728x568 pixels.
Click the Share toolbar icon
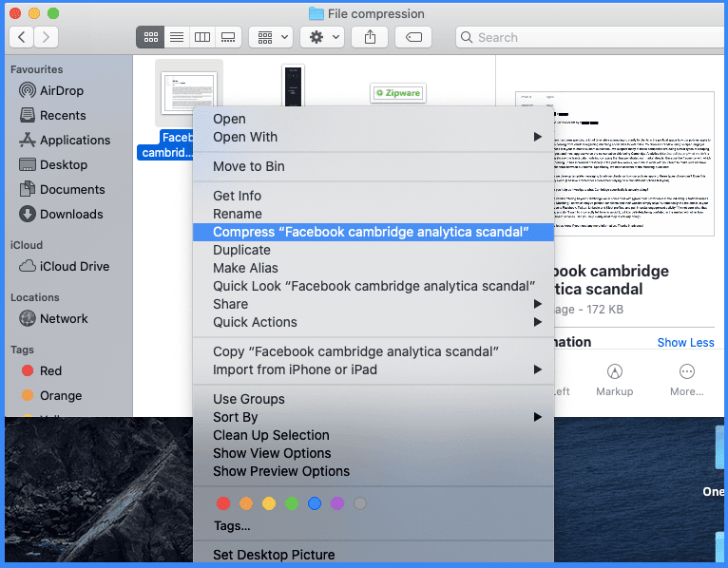click(x=370, y=37)
